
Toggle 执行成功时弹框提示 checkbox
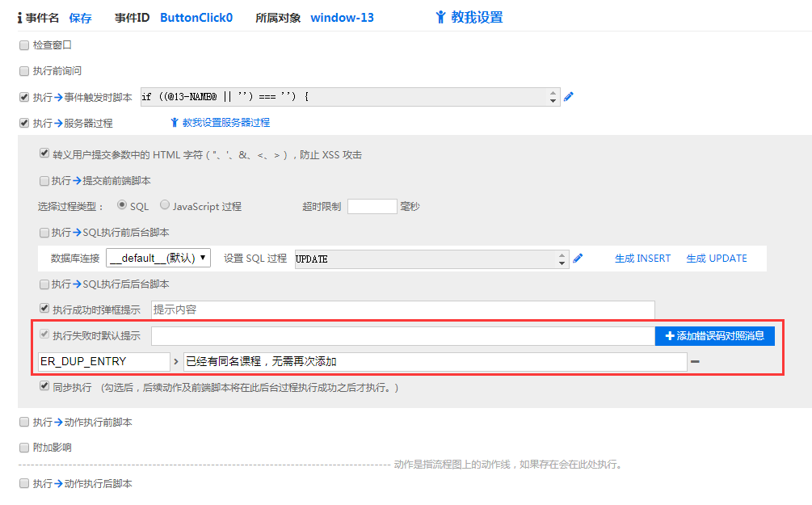44,309
